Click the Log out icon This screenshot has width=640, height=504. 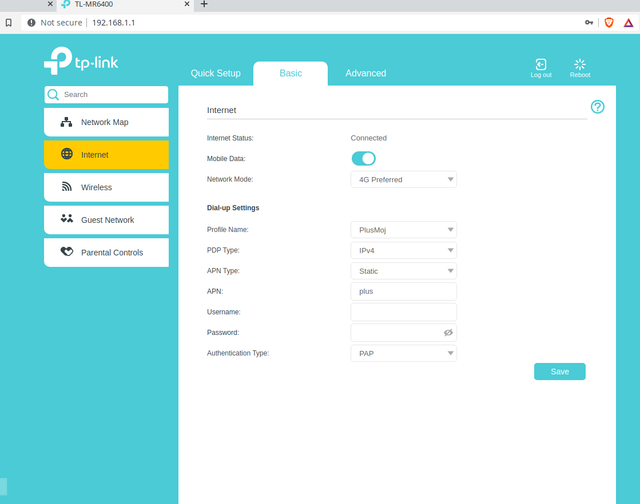541,64
